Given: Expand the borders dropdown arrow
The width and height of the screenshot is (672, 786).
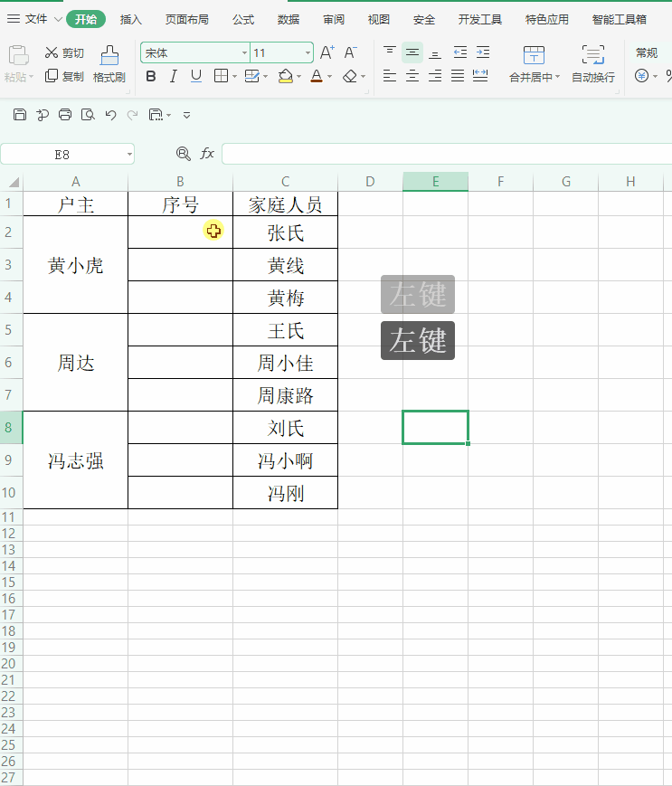Looking at the screenshot, I should 234,77.
